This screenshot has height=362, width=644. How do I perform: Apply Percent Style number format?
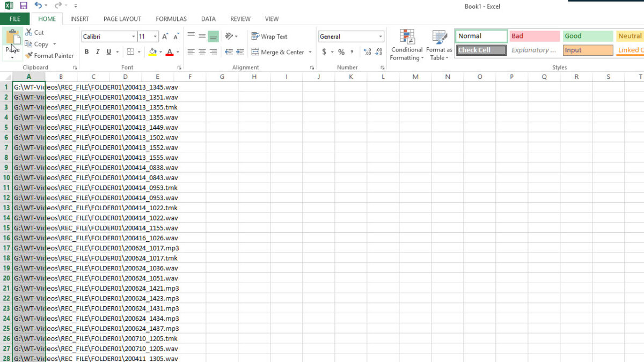[x=341, y=52]
